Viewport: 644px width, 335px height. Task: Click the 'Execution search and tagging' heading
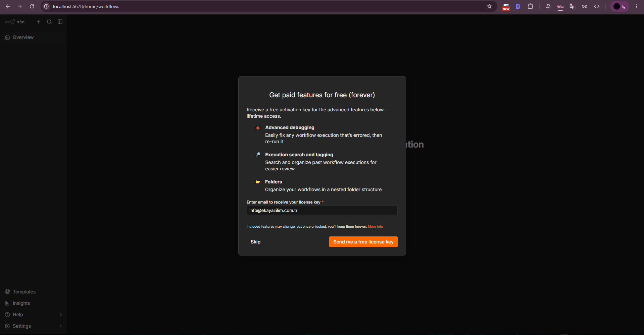[x=299, y=155]
